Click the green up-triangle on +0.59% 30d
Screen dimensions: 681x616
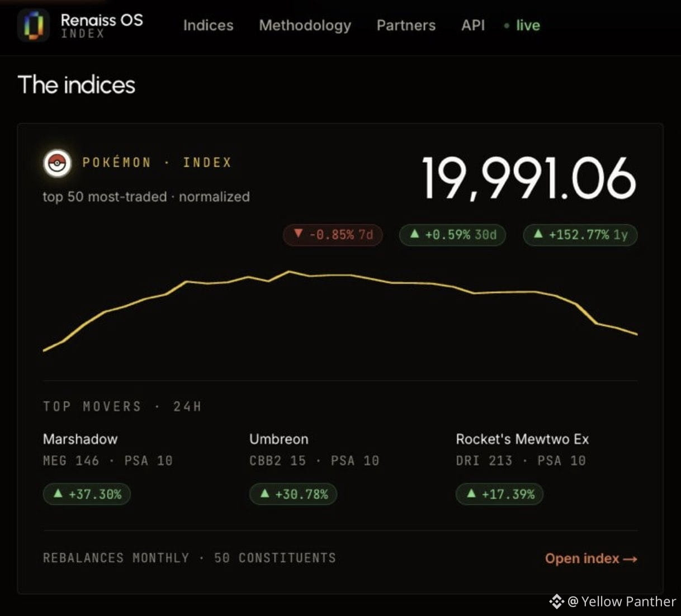414,234
